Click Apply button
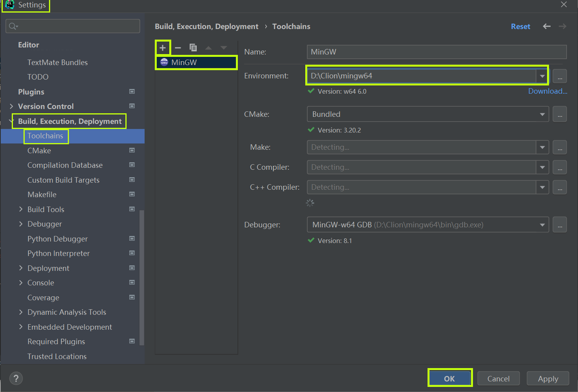The image size is (578, 392). coord(548,379)
